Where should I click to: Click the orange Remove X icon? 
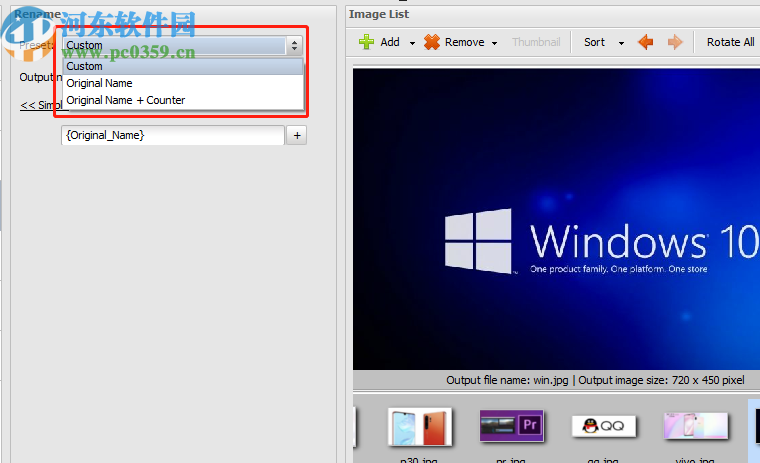[431, 42]
